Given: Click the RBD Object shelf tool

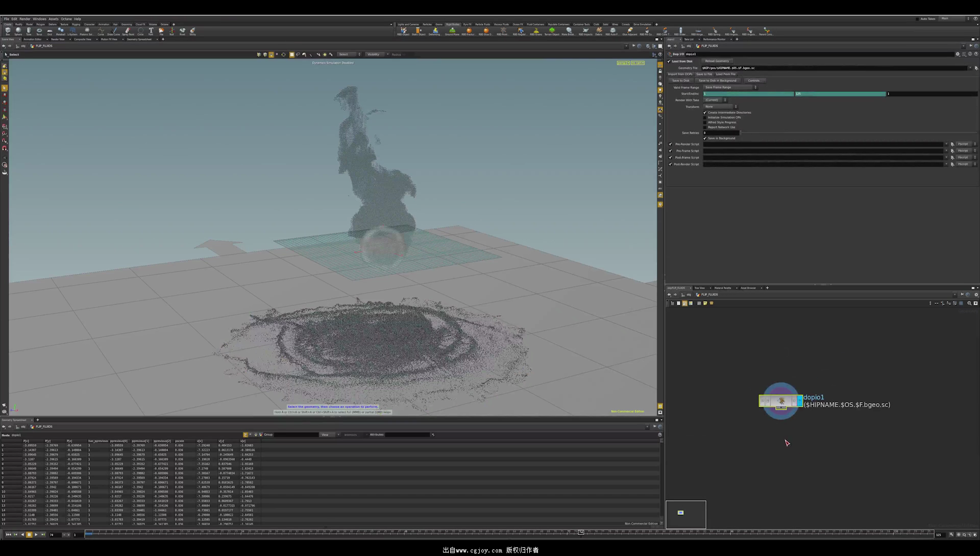Looking at the screenshot, I should click(x=403, y=31).
